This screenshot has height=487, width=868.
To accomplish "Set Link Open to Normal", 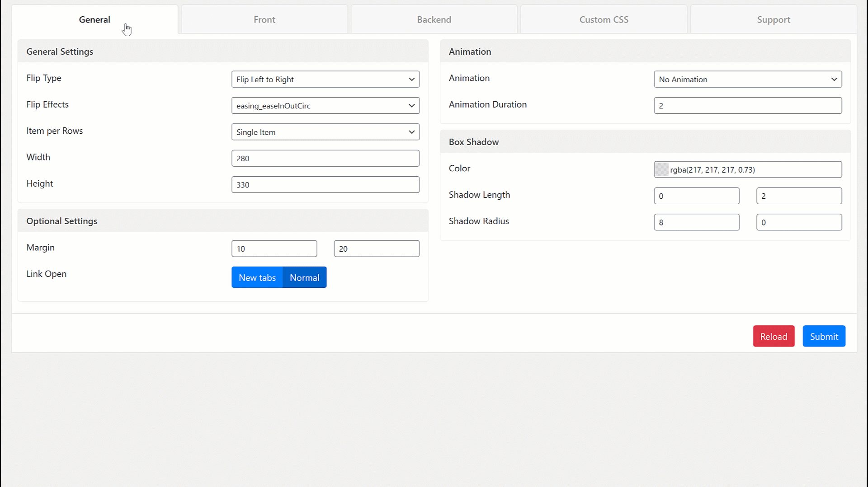I will (x=305, y=277).
